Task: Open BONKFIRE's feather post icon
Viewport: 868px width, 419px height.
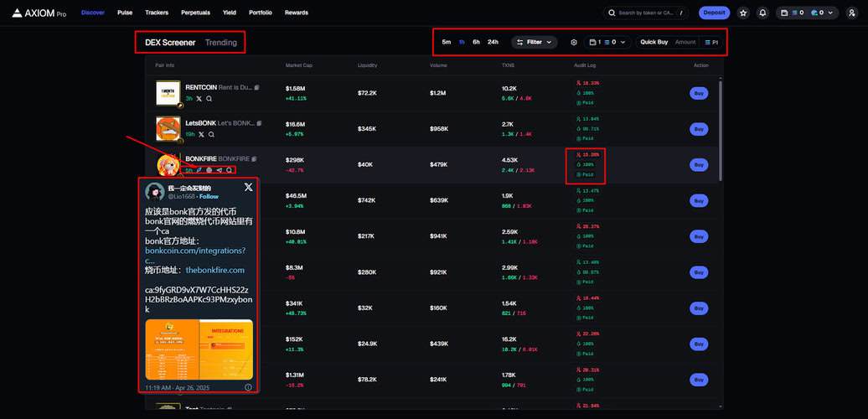Action: tap(199, 170)
